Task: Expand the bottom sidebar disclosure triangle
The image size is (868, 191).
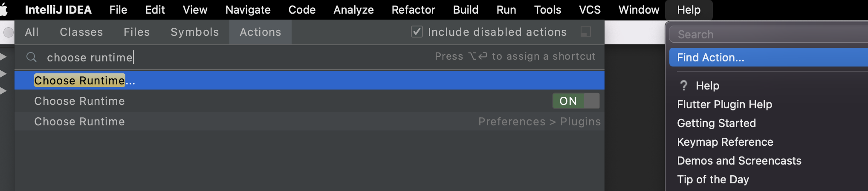Action: point(3,91)
